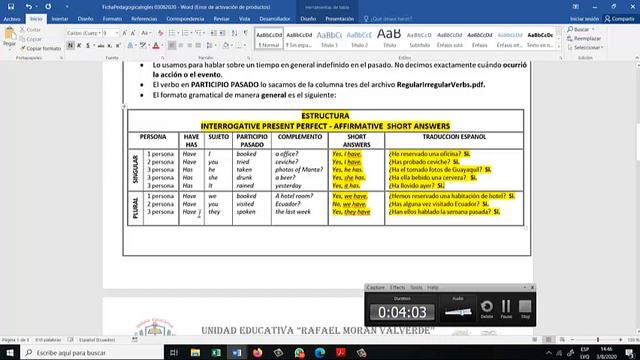Click the search box 'Escribe aquí para buscar'

point(92,353)
